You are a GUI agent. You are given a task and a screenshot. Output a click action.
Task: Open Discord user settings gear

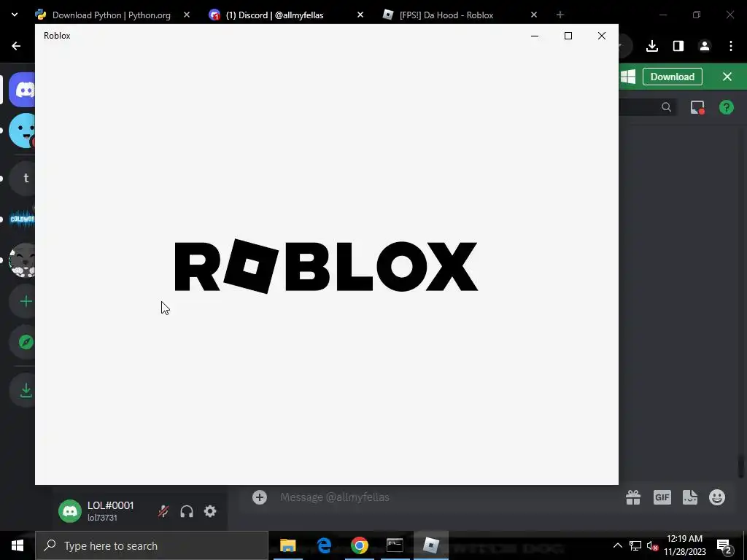coord(210,511)
